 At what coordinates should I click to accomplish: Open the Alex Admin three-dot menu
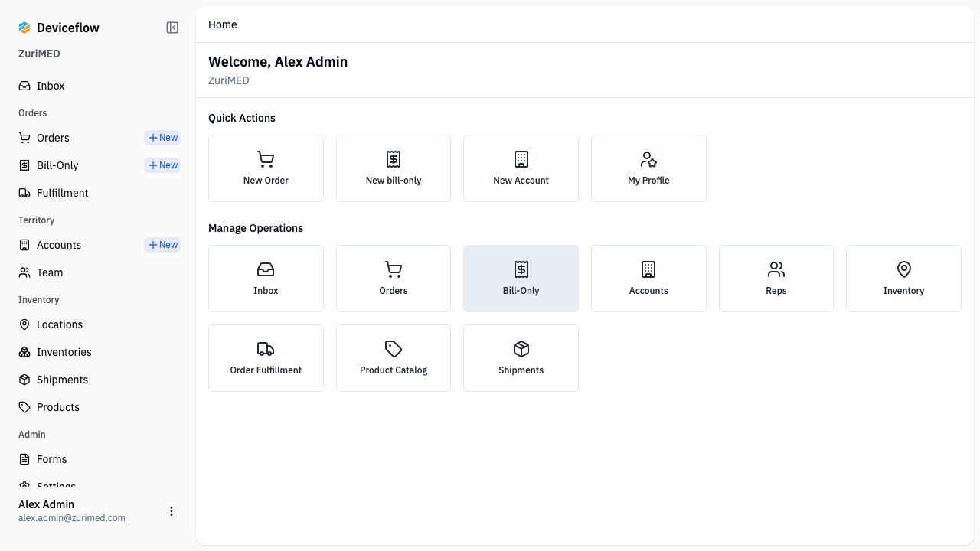pyautogui.click(x=171, y=511)
